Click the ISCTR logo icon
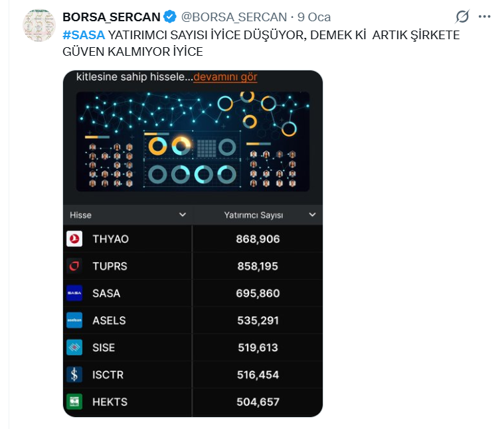Viewport: 504px width, 429px height. [74, 375]
